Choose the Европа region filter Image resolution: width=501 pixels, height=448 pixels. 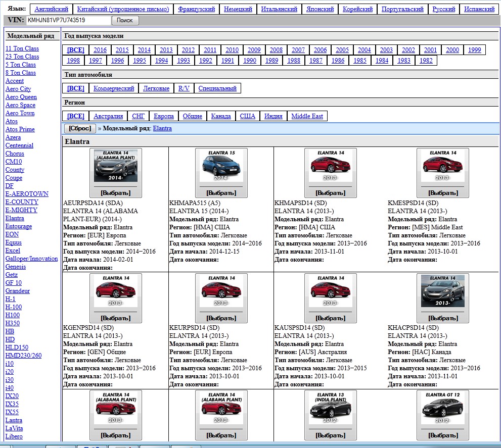pos(163,116)
